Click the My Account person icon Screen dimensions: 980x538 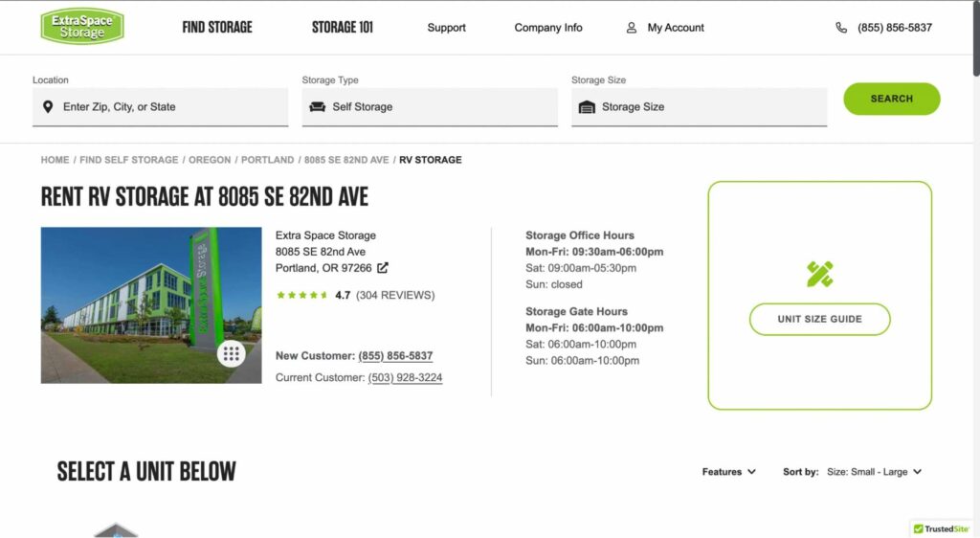coord(632,28)
